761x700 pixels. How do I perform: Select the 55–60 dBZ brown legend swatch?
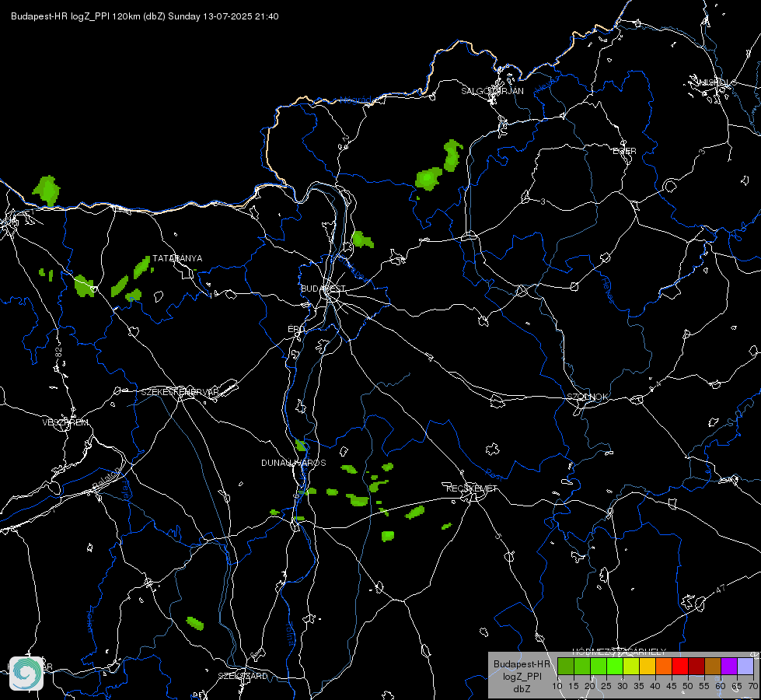coord(713,666)
